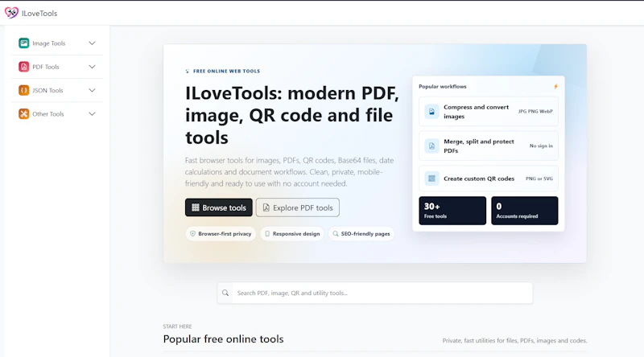Viewport: 644px width, 357px height.
Task: Click the Browse tools button
Action: pyautogui.click(x=218, y=207)
